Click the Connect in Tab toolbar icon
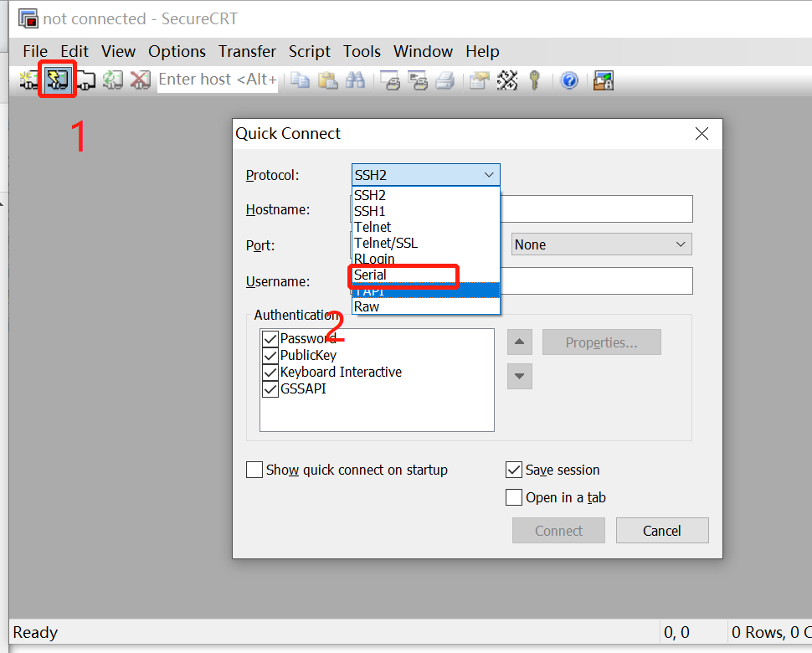The image size is (812, 653). (85, 80)
